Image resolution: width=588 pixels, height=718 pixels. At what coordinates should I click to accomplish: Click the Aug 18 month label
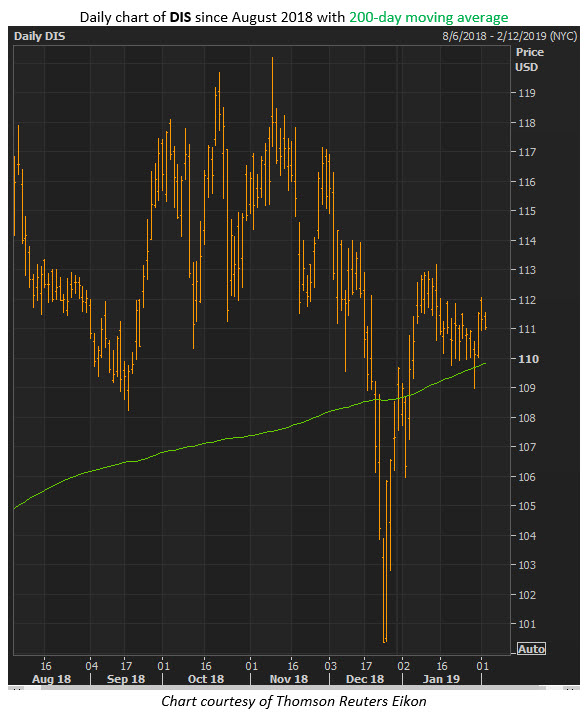[x=51, y=679]
